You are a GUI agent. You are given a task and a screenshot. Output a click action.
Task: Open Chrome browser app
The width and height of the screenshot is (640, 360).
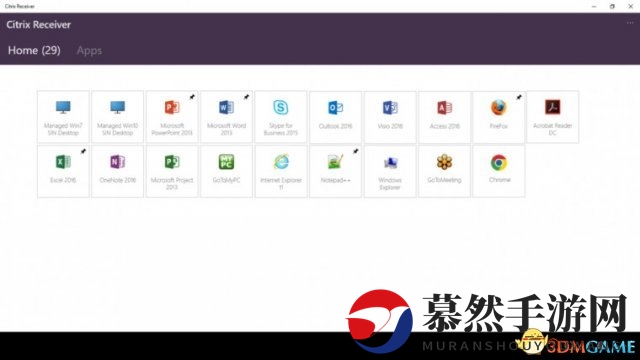coord(498,171)
